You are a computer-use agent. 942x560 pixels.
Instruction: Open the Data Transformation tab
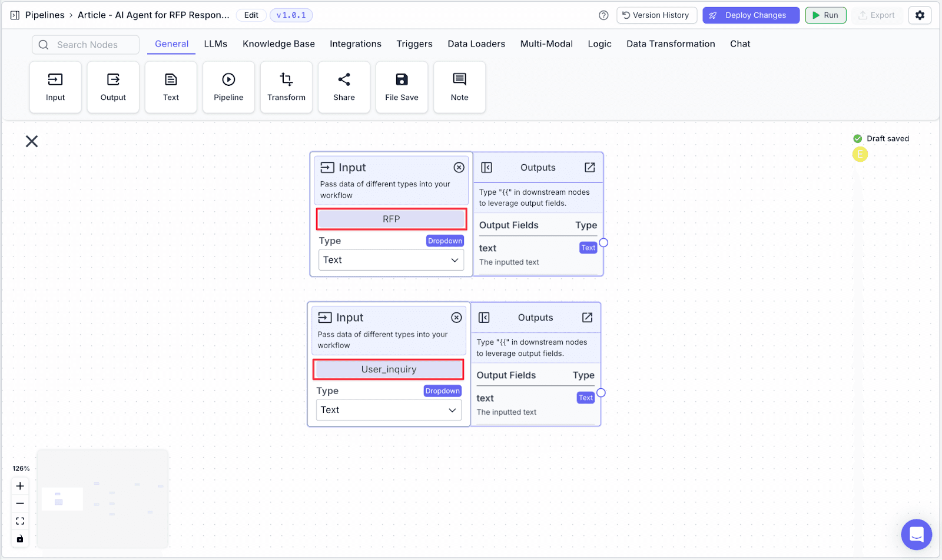[x=671, y=44]
